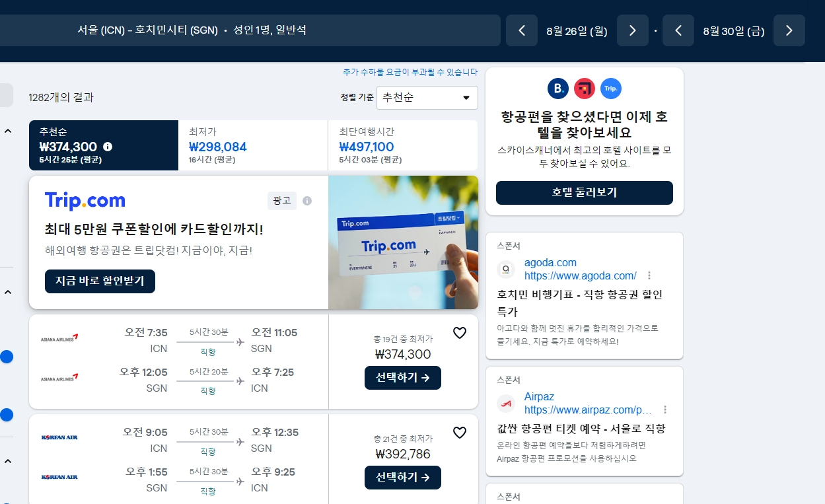Go to previous return date before 8월 30일
The image size is (825, 504).
click(x=678, y=30)
